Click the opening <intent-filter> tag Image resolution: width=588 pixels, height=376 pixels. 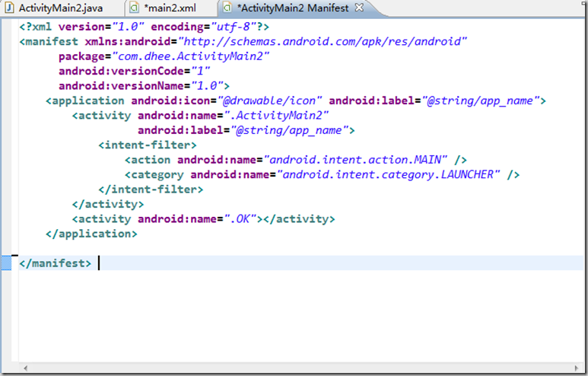click(143, 145)
